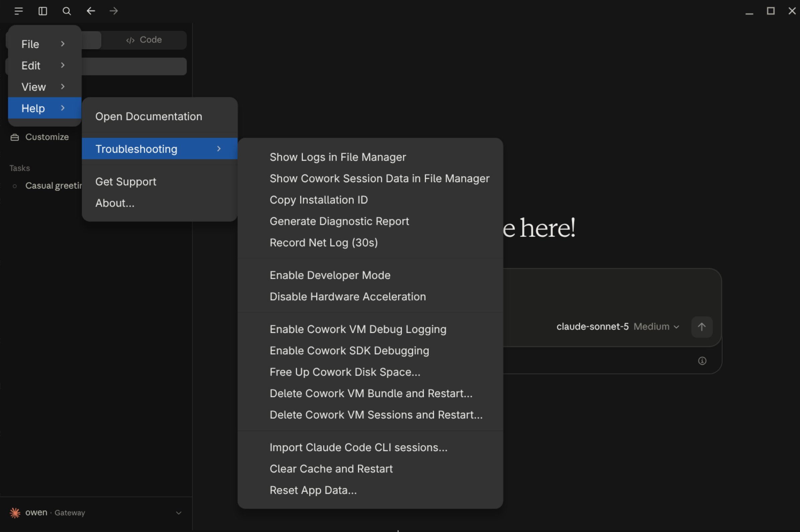Open the Casual greeting task
The image size is (800, 532).
coord(44,186)
